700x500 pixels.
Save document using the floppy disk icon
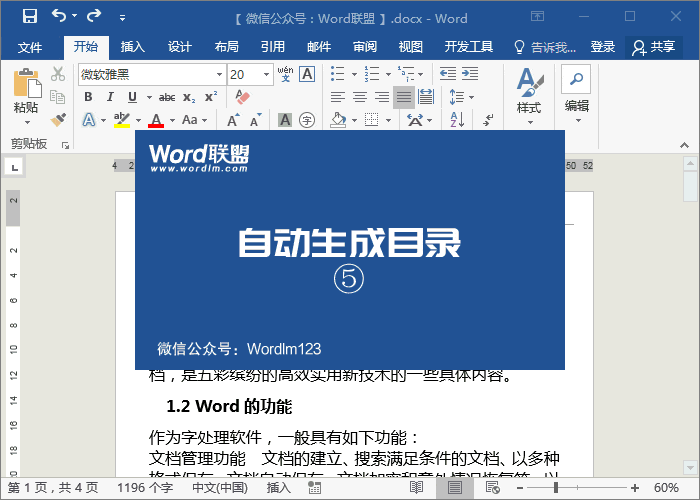click(x=29, y=16)
